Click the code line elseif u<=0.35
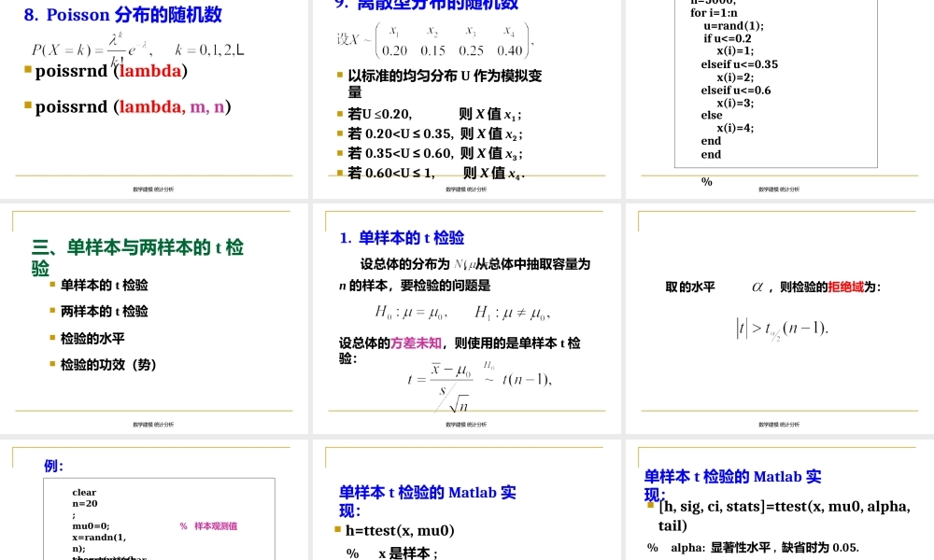 (x=739, y=64)
